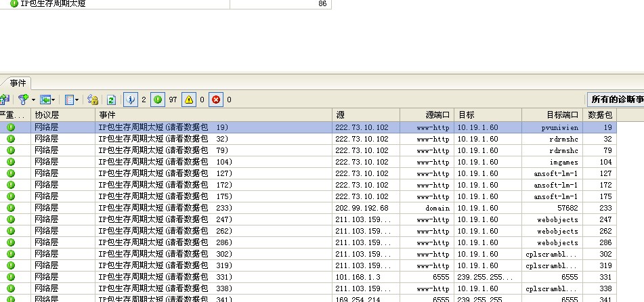Click the green icon beside IP包生存周期太短 summary
This screenshot has width=644, height=302.
tap(14, 3)
